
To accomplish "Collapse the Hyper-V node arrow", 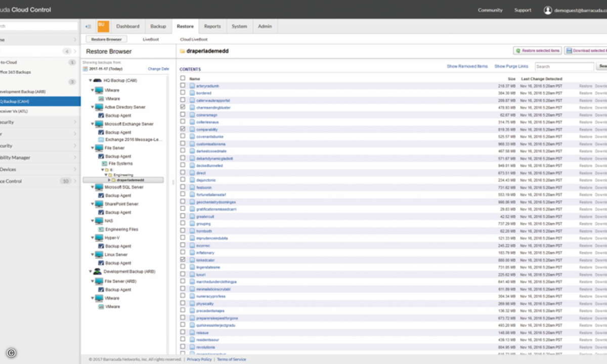I will click(x=93, y=238).
